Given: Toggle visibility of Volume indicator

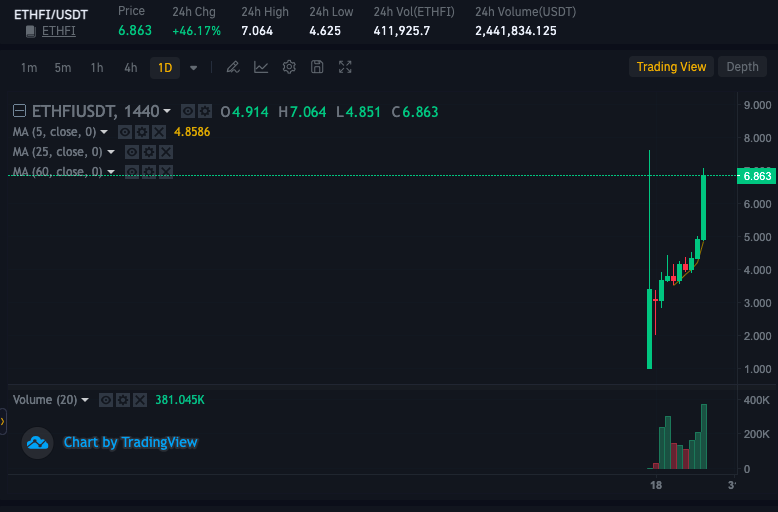Looking at the screenshot, I should (106, 400).
